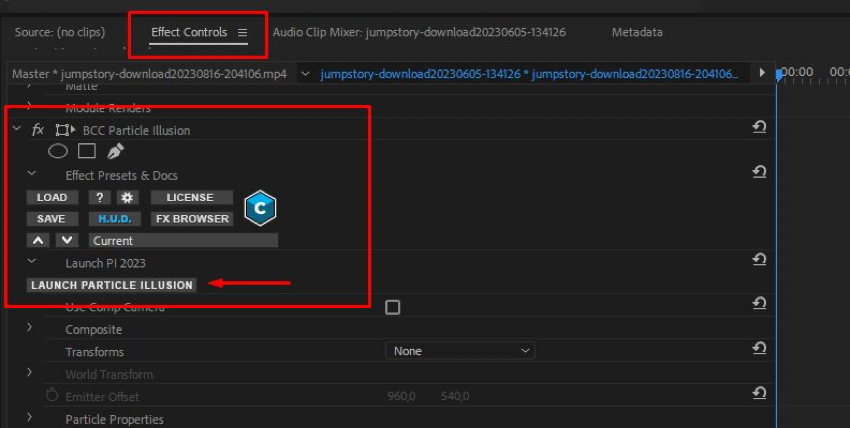The width and height of the screenshot is (850, 428).
Task: Open the BCC preferences gear button
Action: [x=127, y=197]
